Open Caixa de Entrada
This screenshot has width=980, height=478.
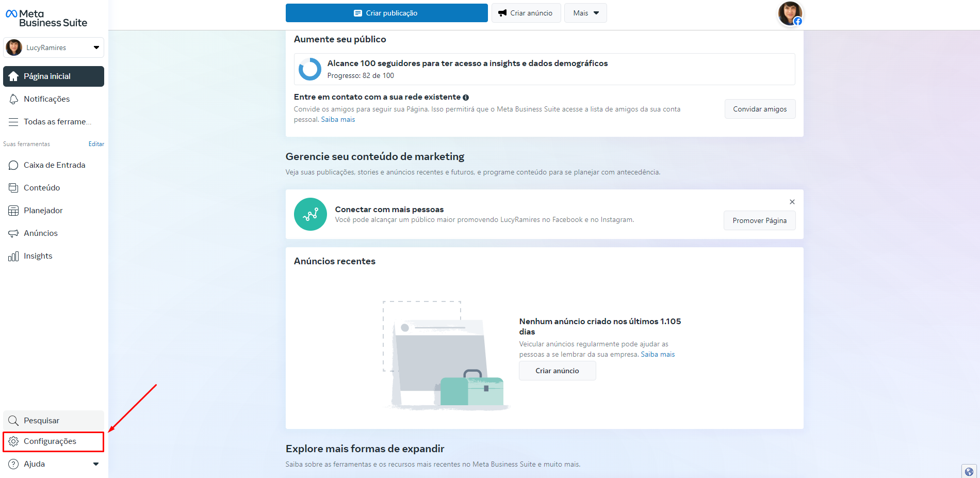click(x=54, y=165)
